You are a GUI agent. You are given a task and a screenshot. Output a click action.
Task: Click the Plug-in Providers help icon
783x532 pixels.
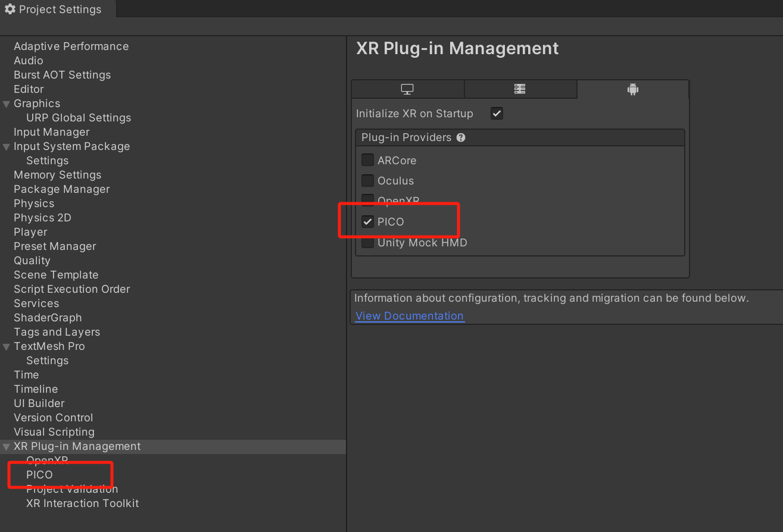[461, 137]
